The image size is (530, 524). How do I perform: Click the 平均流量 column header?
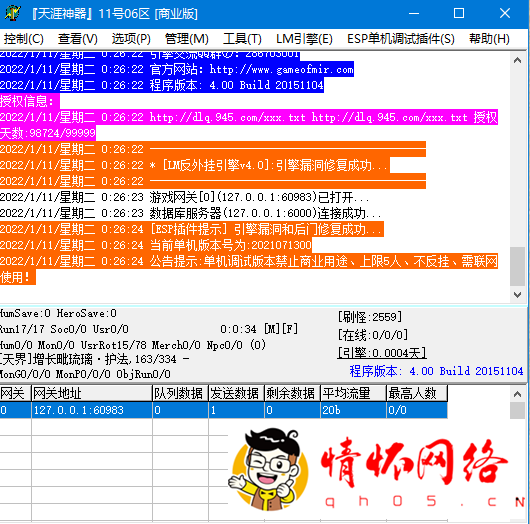(x=353, y=393)
